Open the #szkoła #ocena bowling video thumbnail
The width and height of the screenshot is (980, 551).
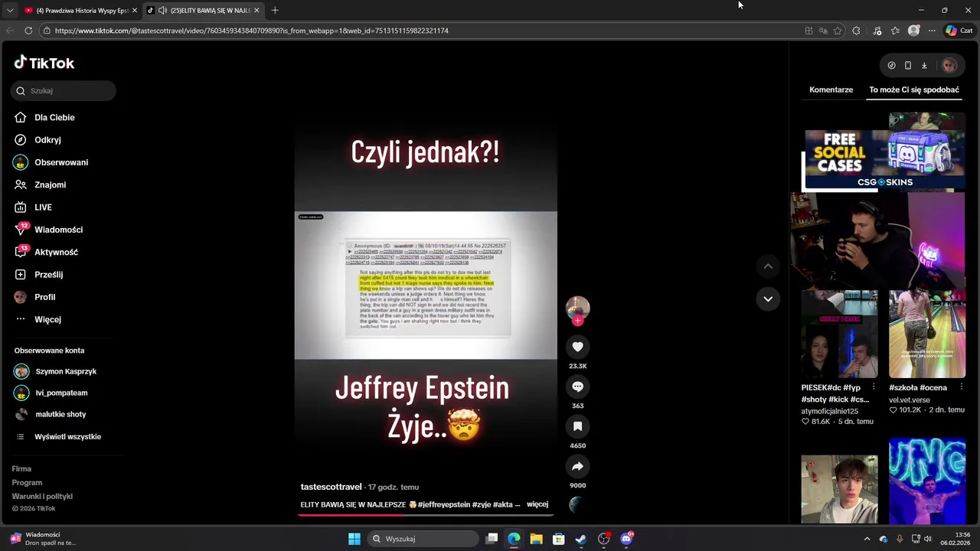point(927,334)
